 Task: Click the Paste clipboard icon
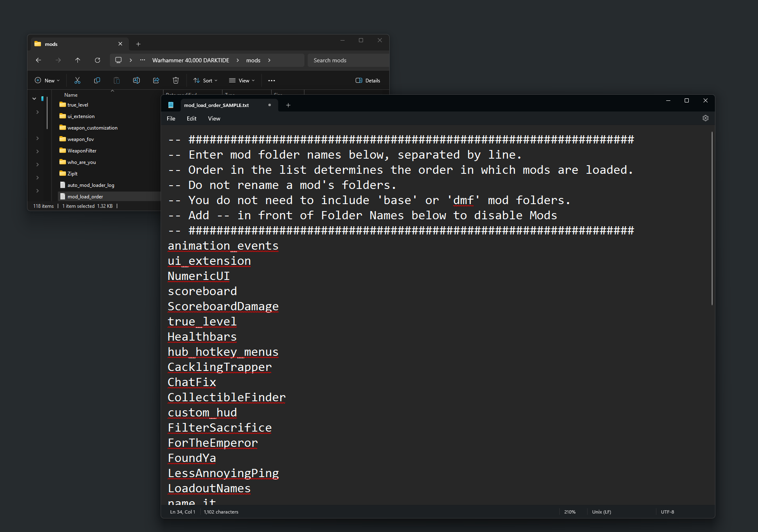coord(117,81)
